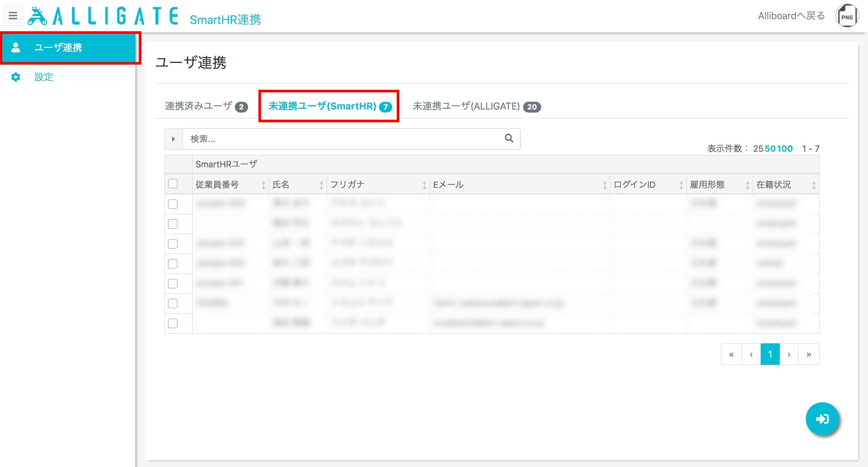The height and width of the screenshot is (467, 868).
Task: Click the Eメール column header
Action: (x=520, y=185)
